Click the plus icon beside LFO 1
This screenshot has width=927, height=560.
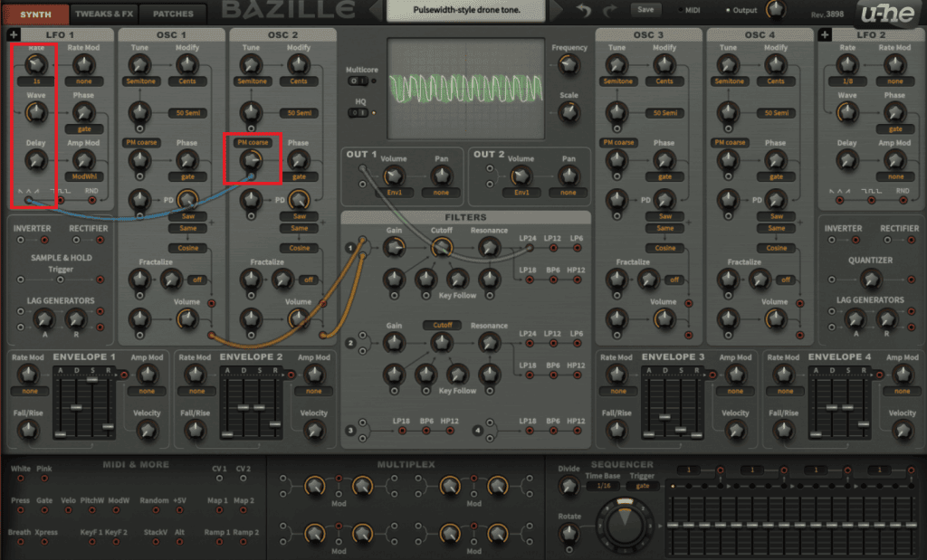14,34
